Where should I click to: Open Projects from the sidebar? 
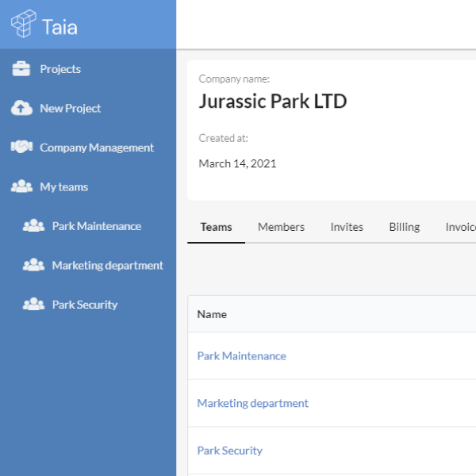click(x=60, y=69)
